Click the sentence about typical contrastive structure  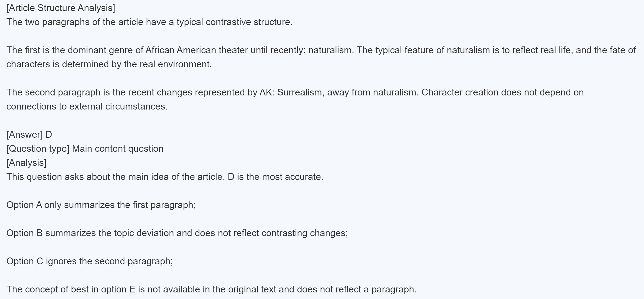click(x=149, y=22)
